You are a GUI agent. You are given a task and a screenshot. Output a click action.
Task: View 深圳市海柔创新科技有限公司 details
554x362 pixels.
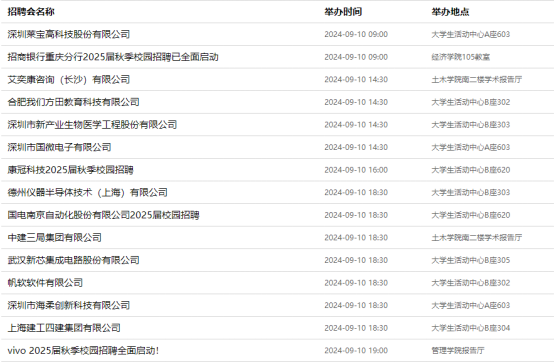[69, 305]
